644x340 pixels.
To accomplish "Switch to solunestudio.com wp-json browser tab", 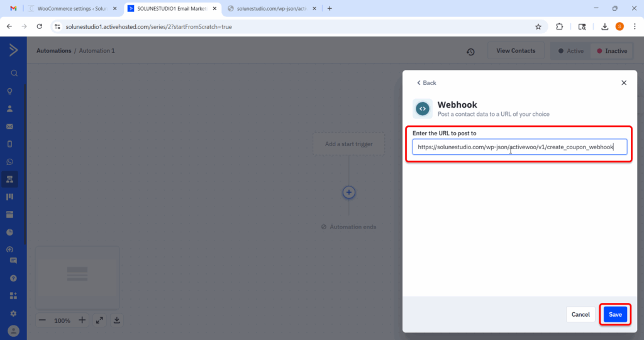I will tap(272, 9).
